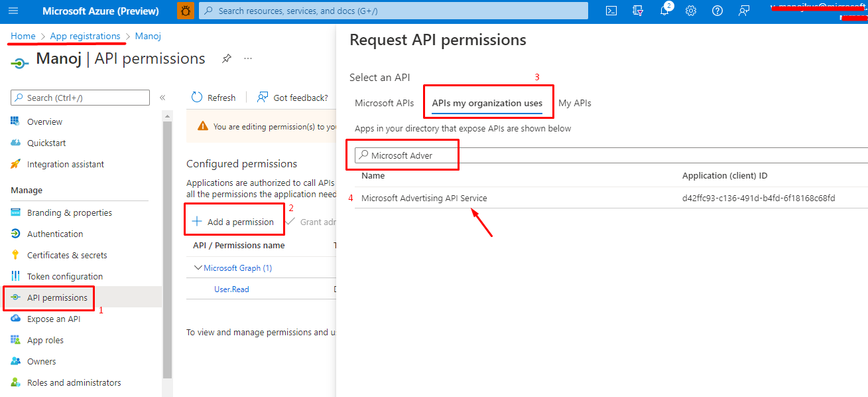Open Cloud Shell from the top bar
This screenshot has height=397, width=868.
coord(612,11)
